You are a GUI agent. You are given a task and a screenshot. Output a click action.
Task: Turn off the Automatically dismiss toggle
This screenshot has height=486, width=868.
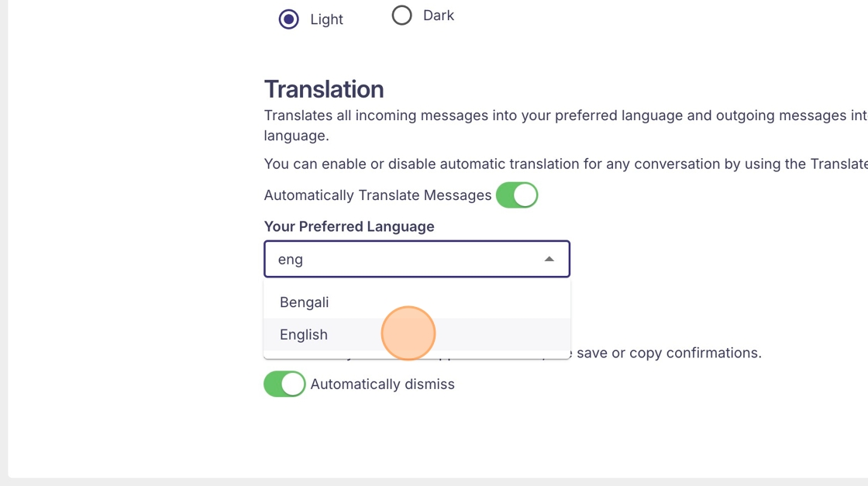coord(284,384)
